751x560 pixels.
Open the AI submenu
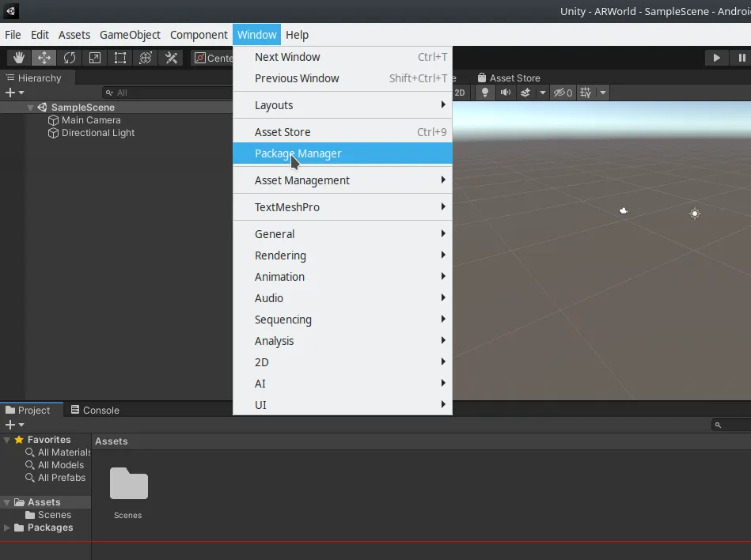point(343,384)
